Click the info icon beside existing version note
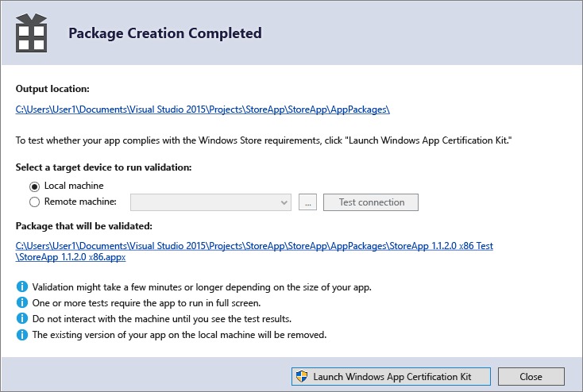 click(x=22, y=335)
